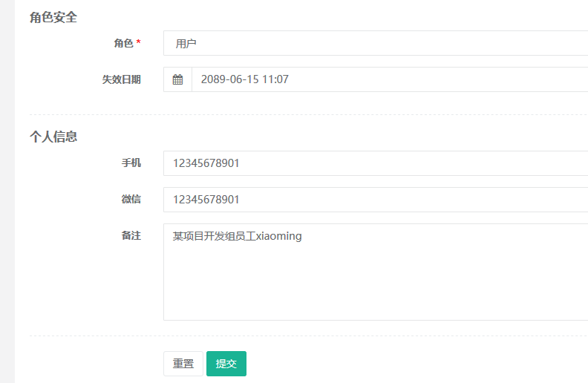Select the 角色安全 section heading
The image size is (588, 383).
click(x=53, y=17)
